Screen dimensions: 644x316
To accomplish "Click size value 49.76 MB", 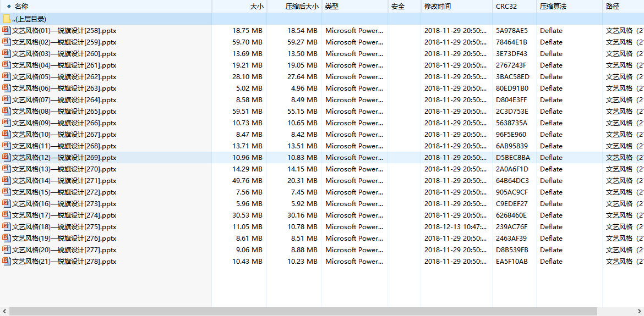I will pos(247,180).
